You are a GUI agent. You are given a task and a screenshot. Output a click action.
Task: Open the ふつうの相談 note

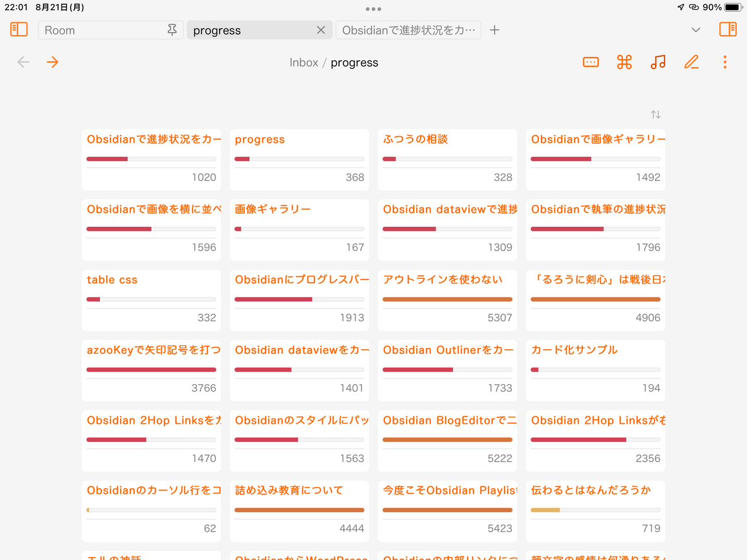(415, 139)
